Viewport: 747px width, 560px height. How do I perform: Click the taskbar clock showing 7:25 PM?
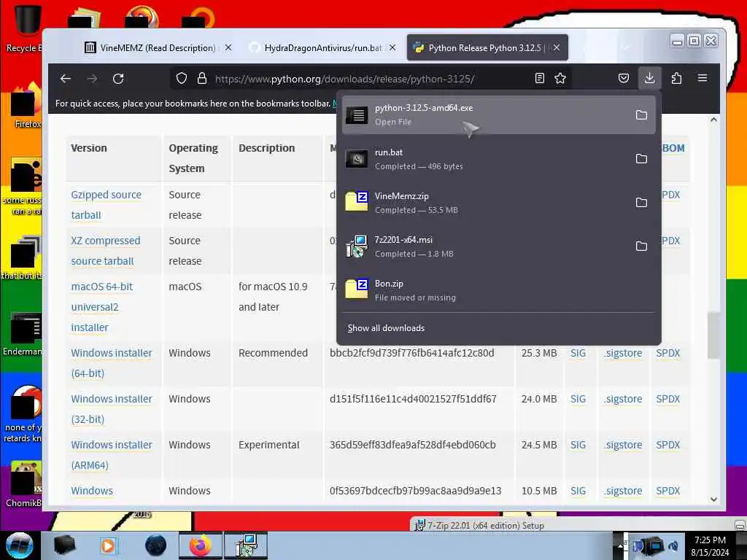(x=710, y=545)
